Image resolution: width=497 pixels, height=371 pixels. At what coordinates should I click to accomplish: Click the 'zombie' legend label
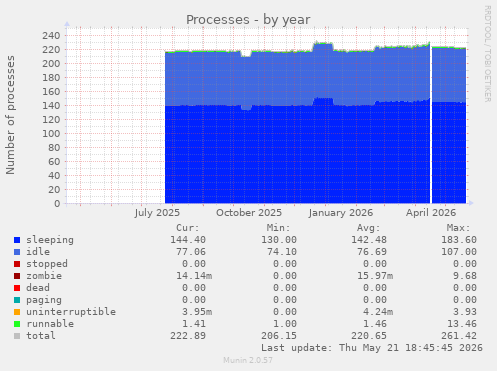tap(44, 276)
